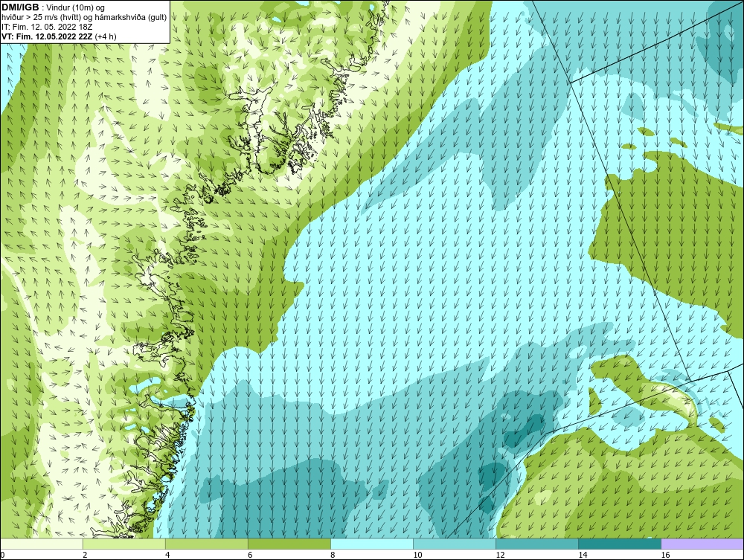The image size is (744, 560).
Task: Click the legend label '12'
Action: click(500, 555)
